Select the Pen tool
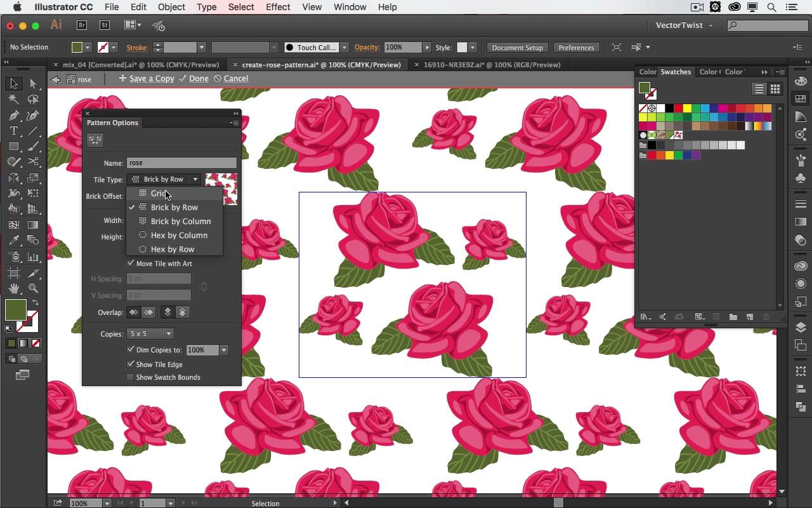Image resolution: width=812 pixels, height=508 pixels. tap(14, 115)
